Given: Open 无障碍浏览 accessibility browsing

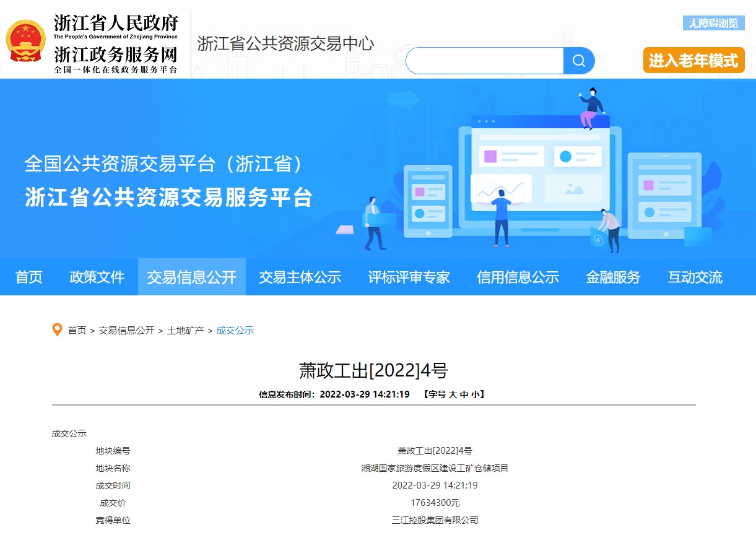Looking at the screenshot, I should click(x=713, y=24).
